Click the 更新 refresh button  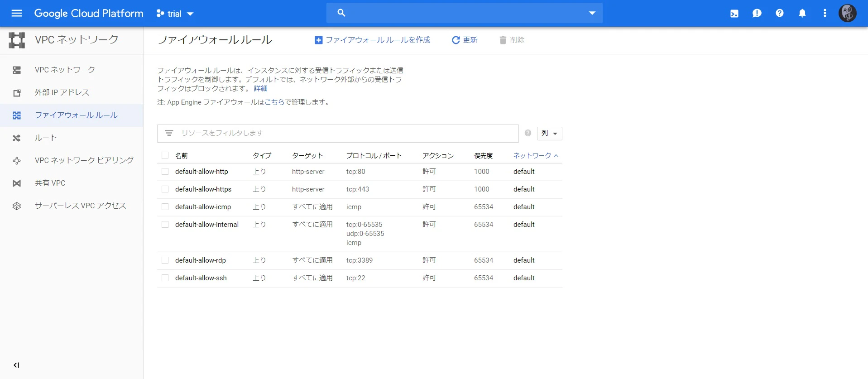[465, 40]
